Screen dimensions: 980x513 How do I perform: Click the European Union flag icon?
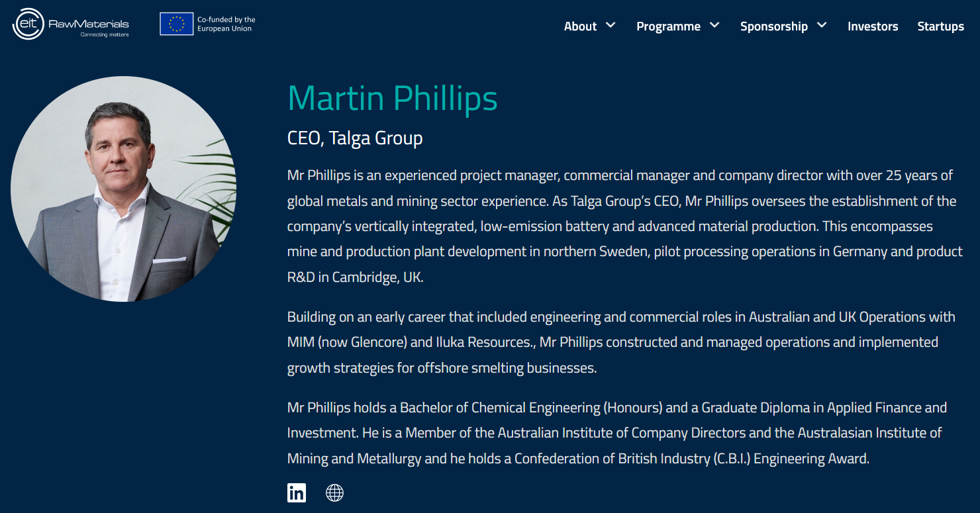click(x=177, y=24)
